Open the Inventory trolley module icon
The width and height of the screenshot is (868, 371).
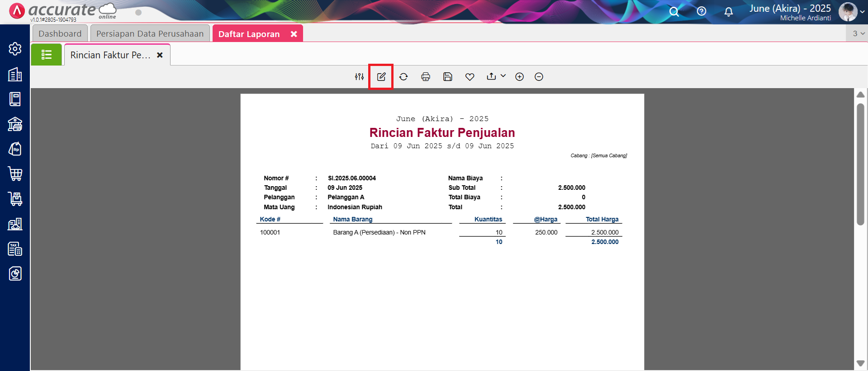[x=15, y=199]
